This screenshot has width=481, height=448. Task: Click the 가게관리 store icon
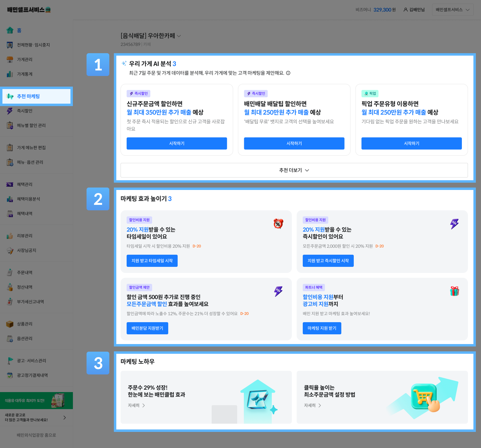point(10,60)
